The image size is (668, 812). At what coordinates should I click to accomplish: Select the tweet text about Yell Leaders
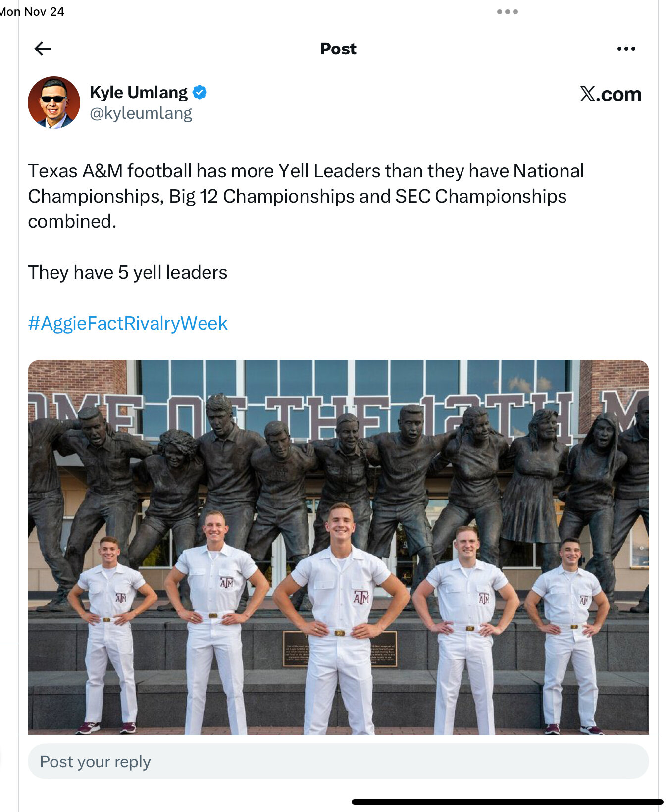[306, 196]
